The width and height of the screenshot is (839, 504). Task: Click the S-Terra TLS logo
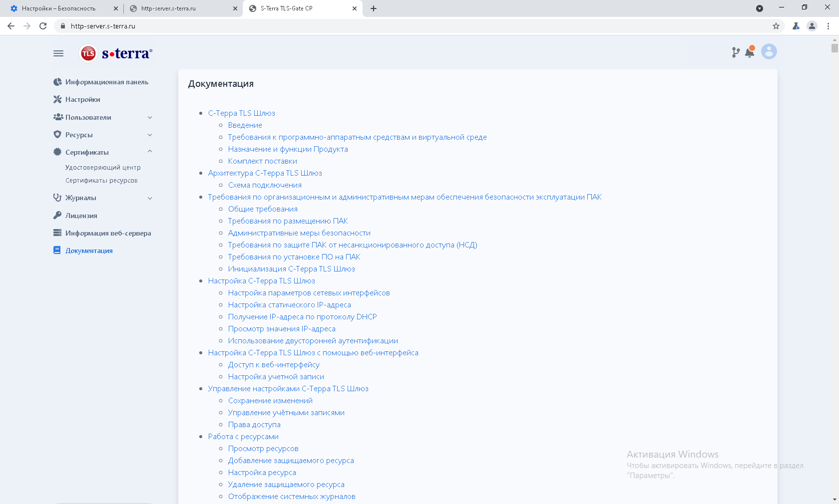pyautogui.click(x=116, y=53)
